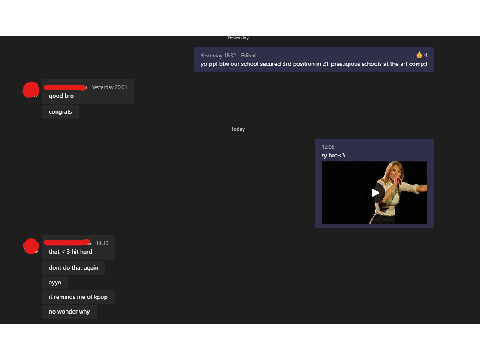Screen dimensions: 480x360
Task: Click the reaction count next to the thumbs-up
Action: coord(425,55)
